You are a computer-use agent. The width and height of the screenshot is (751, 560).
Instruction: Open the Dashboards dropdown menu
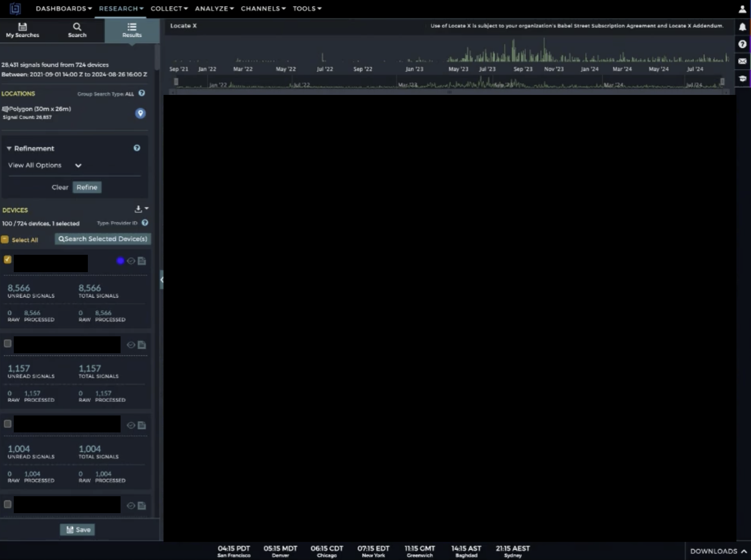point(63,9)
